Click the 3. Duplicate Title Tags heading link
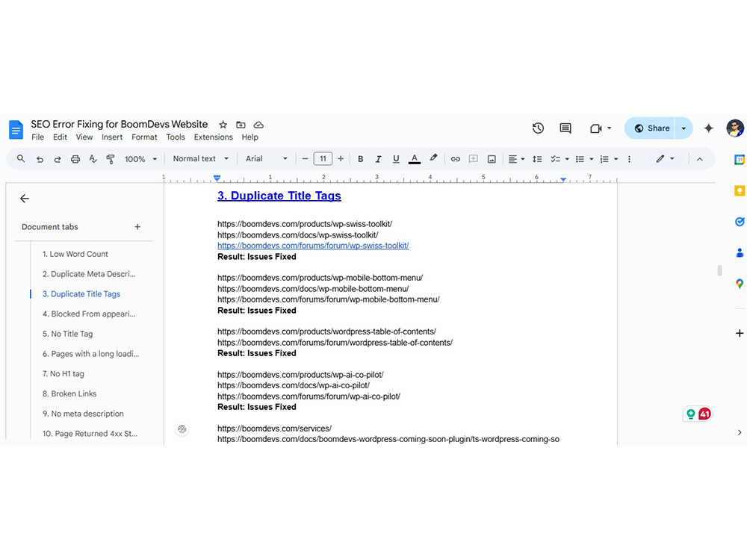The image size is (747, 560). click(x=279, y=196)
